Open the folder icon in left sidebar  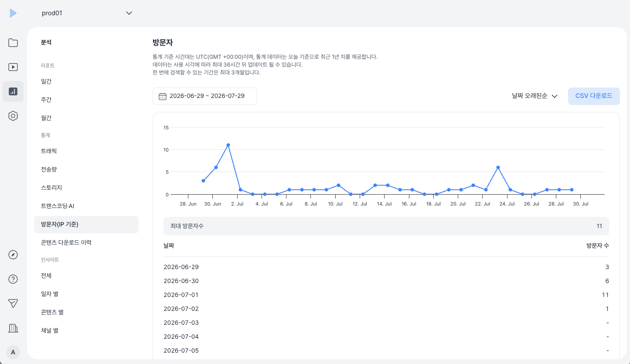pos(13,43)
